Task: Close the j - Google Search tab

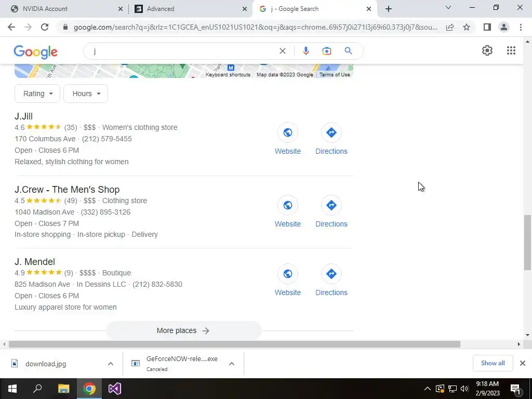Action: [369, 9]
